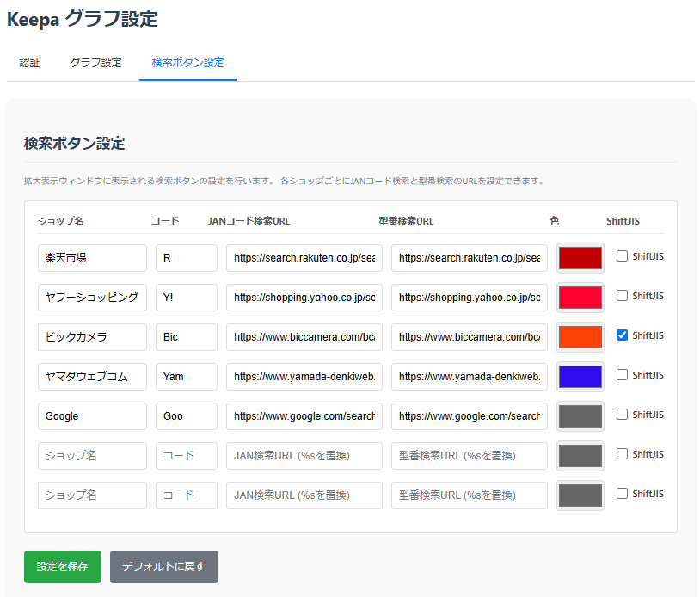Image resolution: width=700 pixels, height=597 pixels.
Task: Click the デフォルトに戻す button
Action: tap(164, 567)
